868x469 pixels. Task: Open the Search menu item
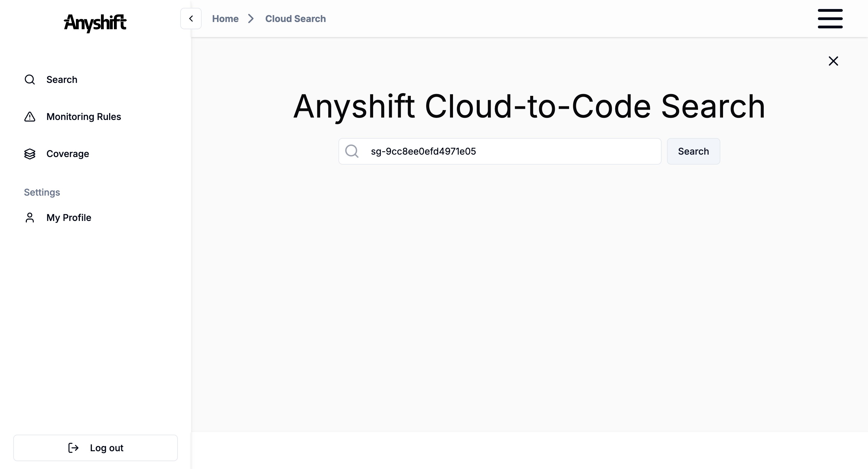click(x=62, y=80)
